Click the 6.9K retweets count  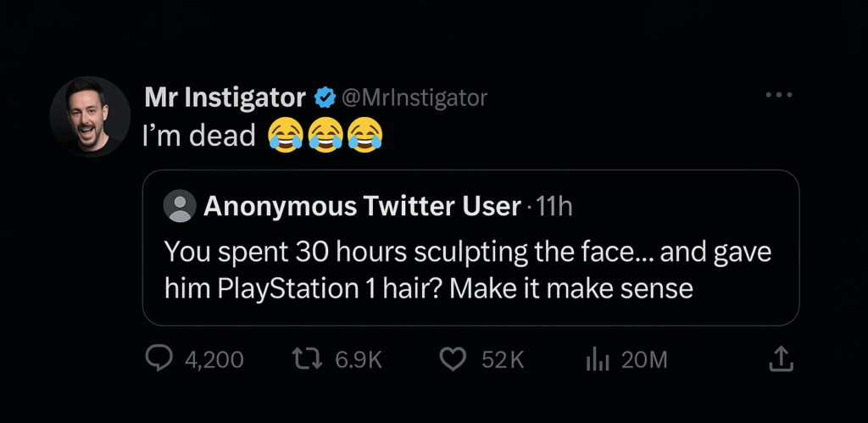359,359
